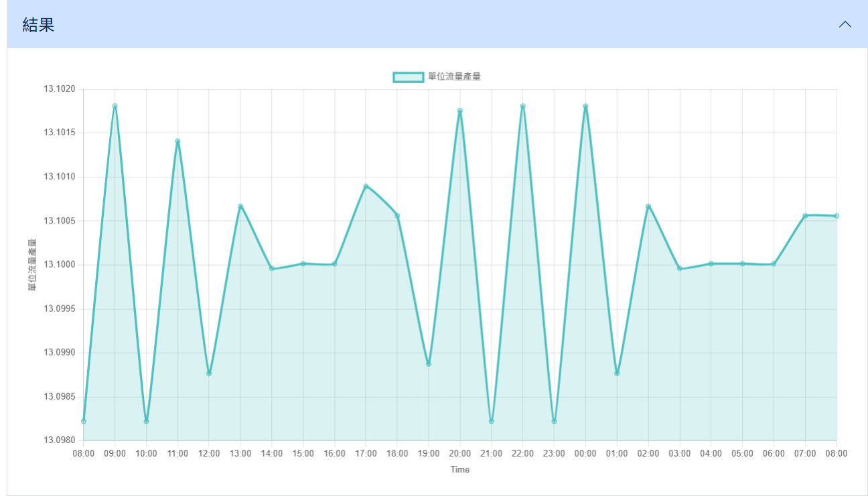Select the peak data point at 20:00
This screenshot has width=868, height=496.
click(x=460, y=110)
